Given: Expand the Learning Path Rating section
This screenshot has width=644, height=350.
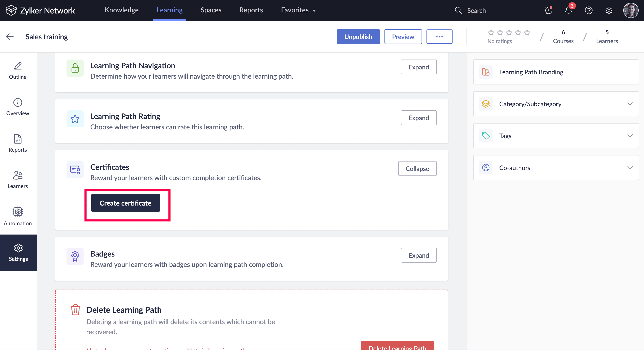Looking at the screenshot, I should coord(418,118).
